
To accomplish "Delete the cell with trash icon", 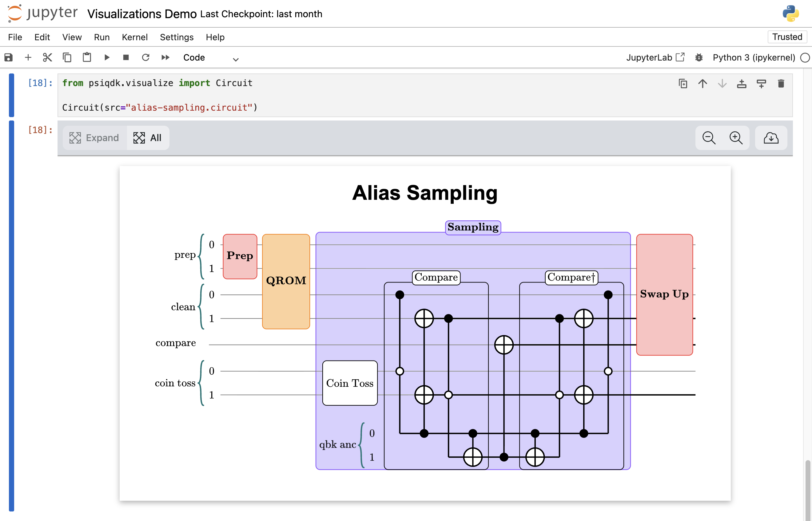I will [781, 84].
